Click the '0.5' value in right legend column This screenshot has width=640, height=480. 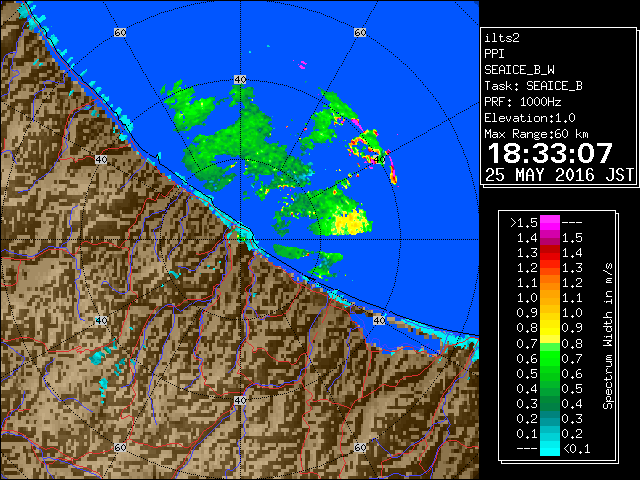point(572,389)
